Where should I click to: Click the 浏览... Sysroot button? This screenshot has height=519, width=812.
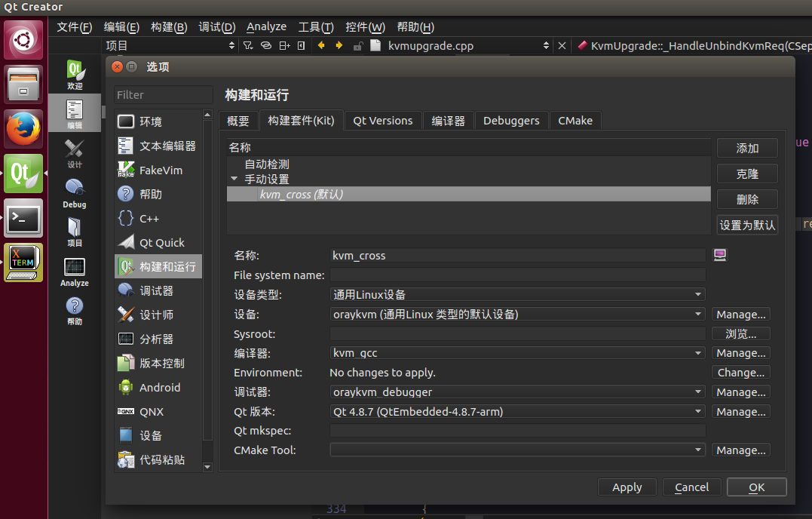tap(741, 333)
